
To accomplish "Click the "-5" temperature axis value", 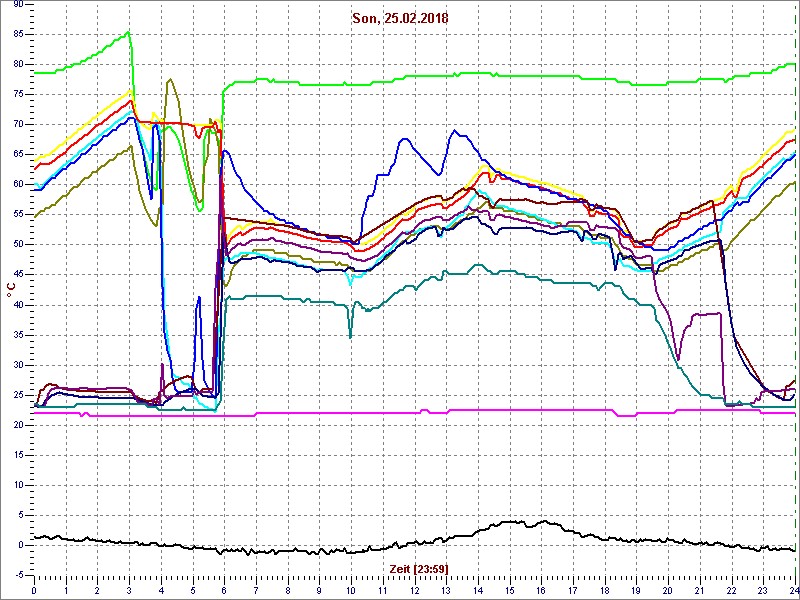I will tap(18, 576).
